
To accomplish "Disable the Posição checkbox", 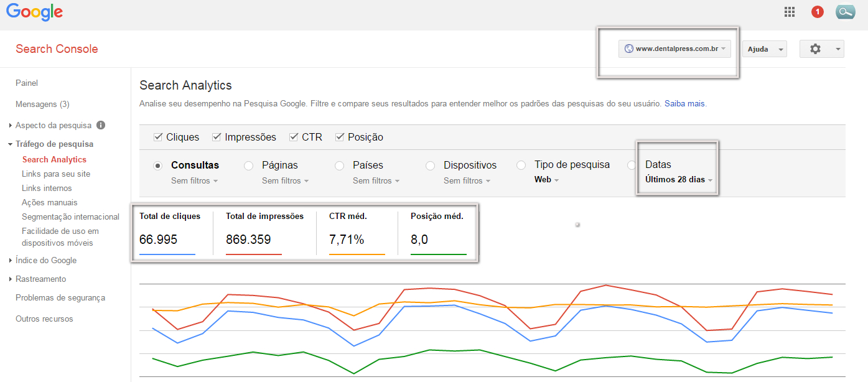I will tap(340, 137).
